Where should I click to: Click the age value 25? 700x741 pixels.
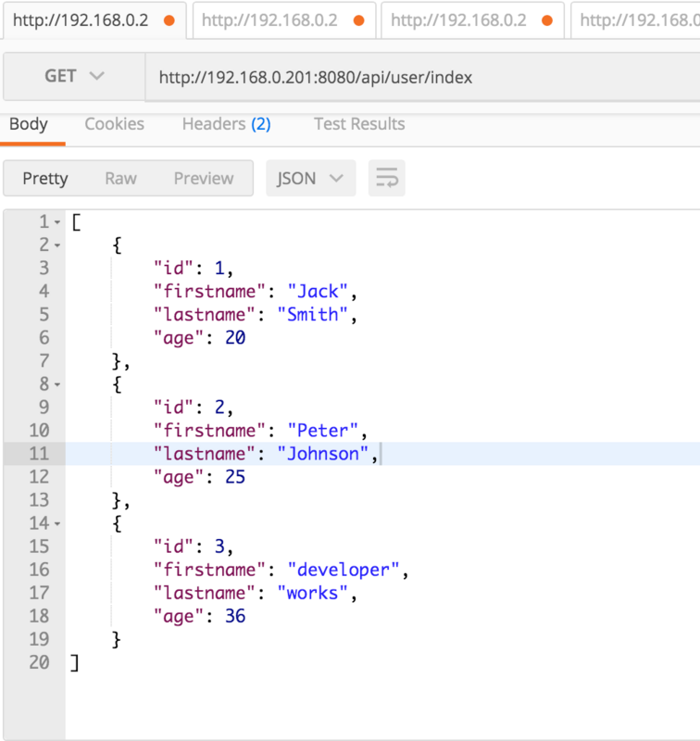coord(235,477)
